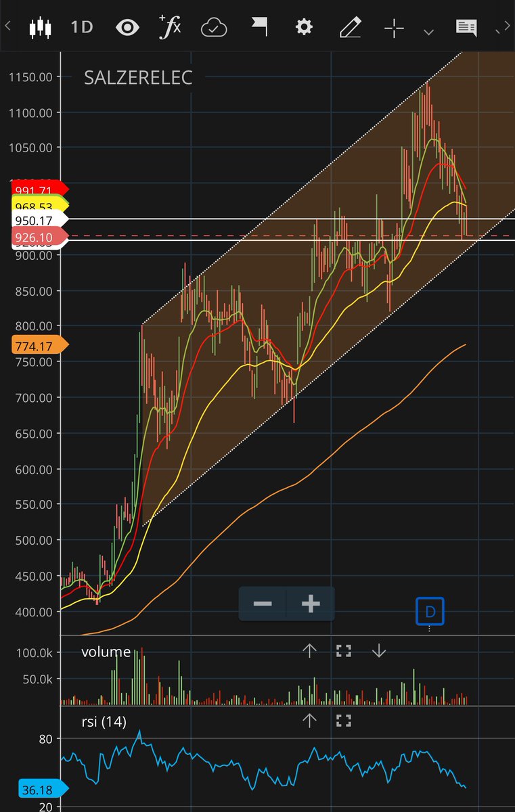The width and height of the screenshot is (515, 812).
Task: Move volume panel up with arrow
Action: click(309, 651)
